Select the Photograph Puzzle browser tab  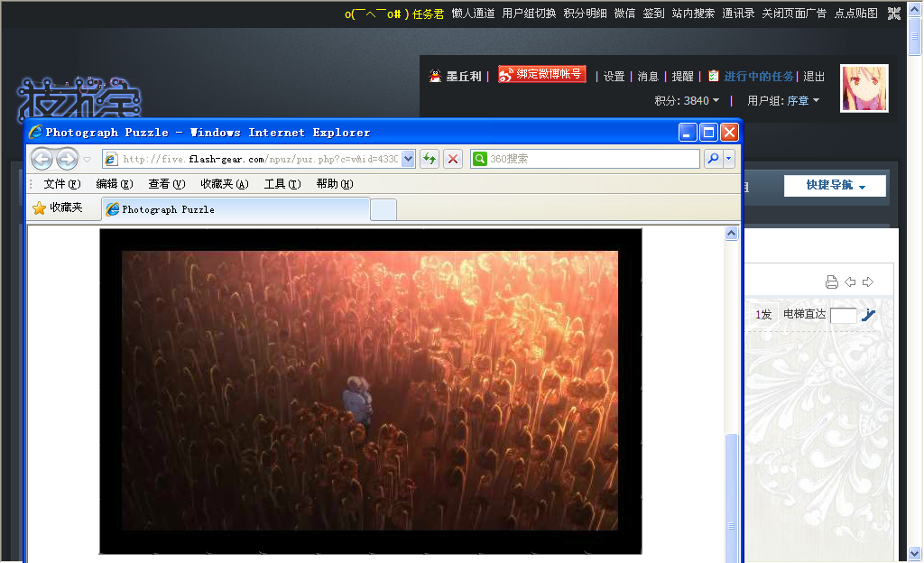[235, 209]
